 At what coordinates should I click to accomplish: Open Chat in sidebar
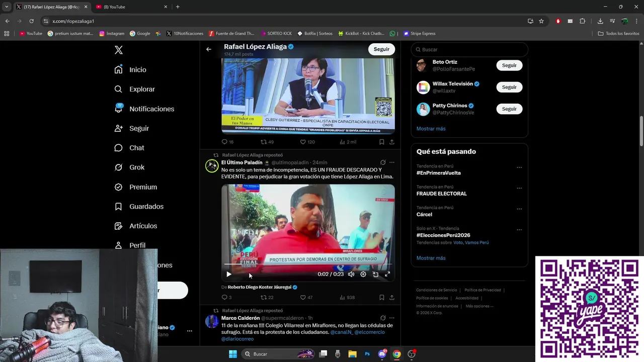pos(129,148)
